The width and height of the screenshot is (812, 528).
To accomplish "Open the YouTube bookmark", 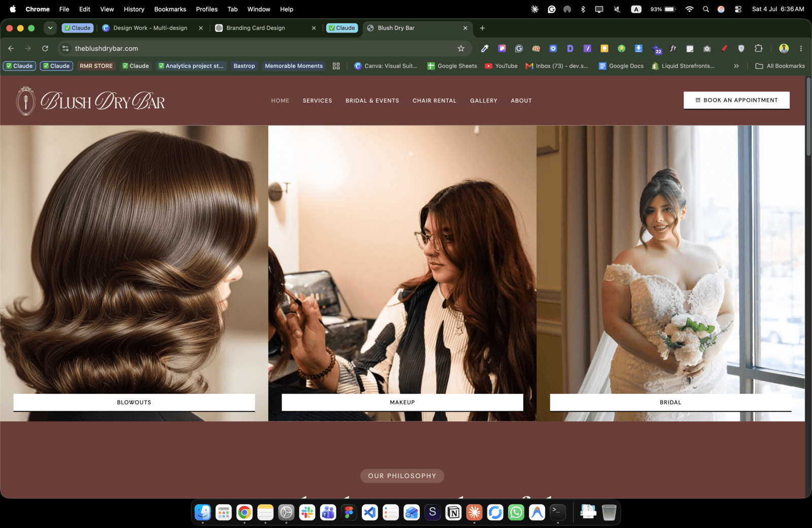I will coord(501,66).
